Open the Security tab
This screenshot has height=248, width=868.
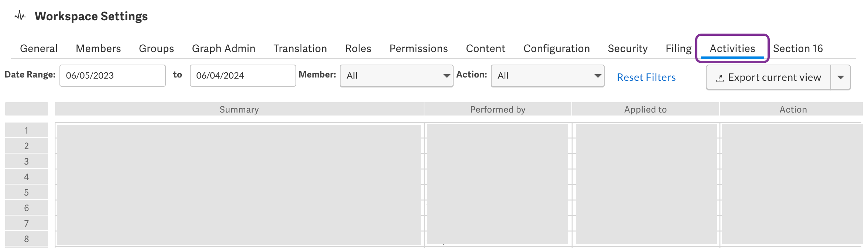tap(627, 48)
